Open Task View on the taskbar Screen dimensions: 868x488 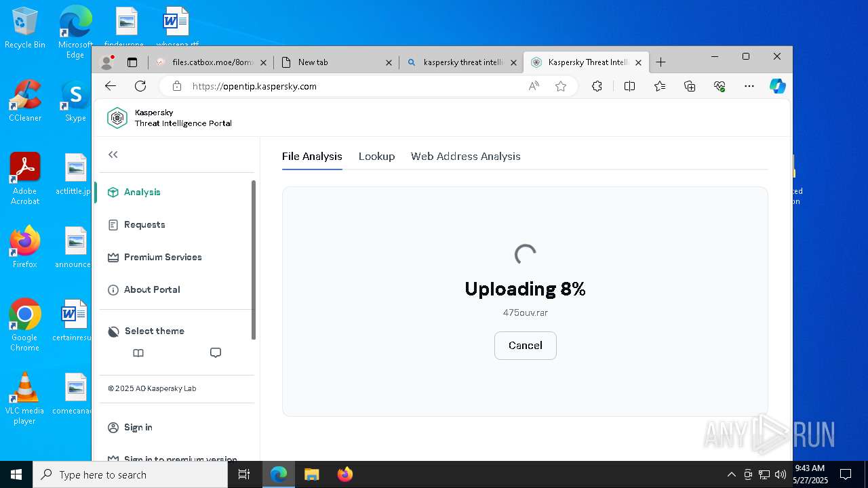[x=244, y=474]
